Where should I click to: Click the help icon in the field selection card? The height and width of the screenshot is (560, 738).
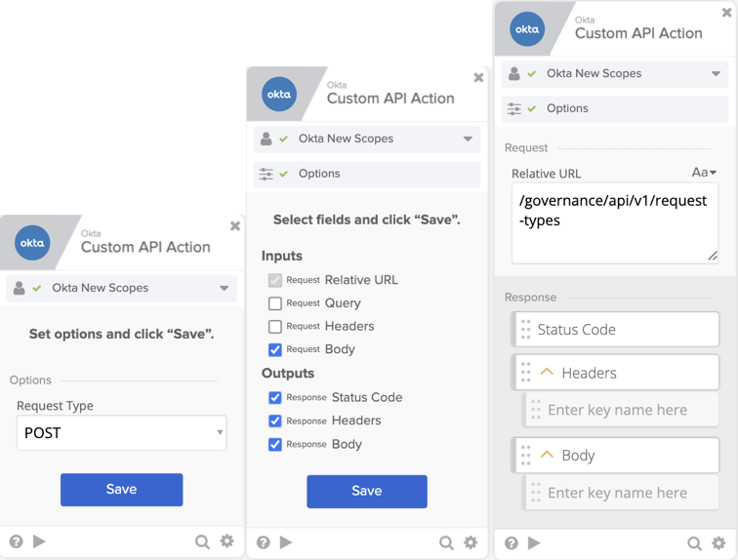coord(263,542)
